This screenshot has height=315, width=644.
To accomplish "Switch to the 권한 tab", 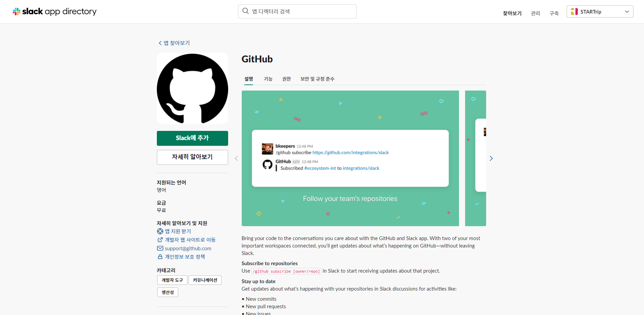I will pos(287,79).
